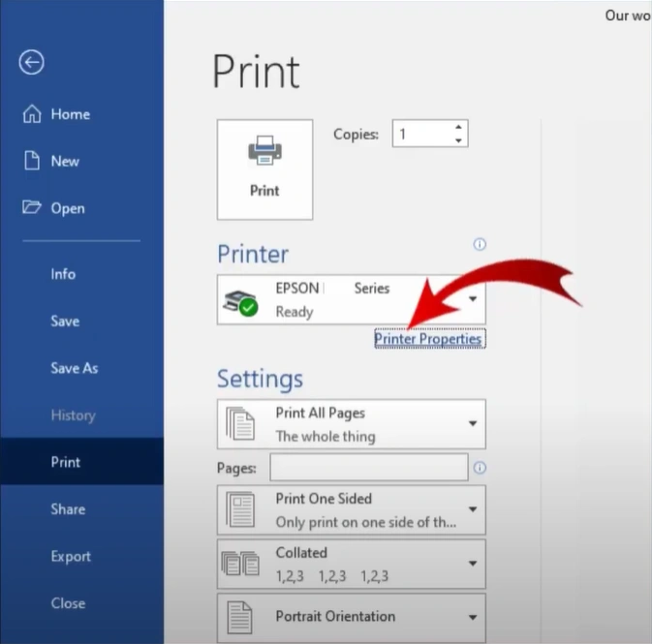Image resolution: width=652 pixels, height=644 pixels.
Task: Choose Share from the sidebar menu
Action: (x=68, y=509)
